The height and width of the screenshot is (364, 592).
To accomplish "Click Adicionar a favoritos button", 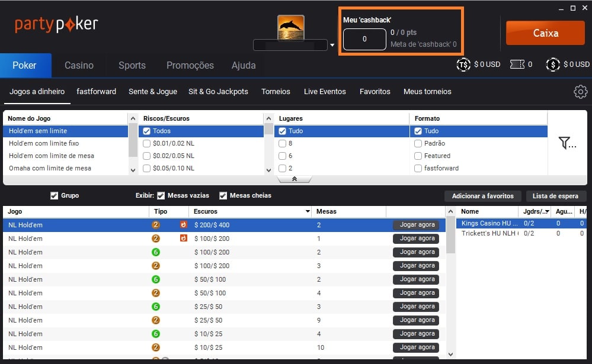I will coord(482,196).
